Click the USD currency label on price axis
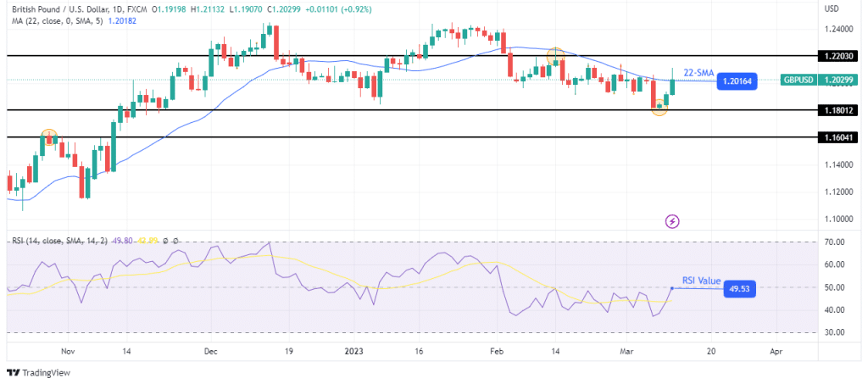Viewport: 868px width, 384px height. click(x=832, y=8)
